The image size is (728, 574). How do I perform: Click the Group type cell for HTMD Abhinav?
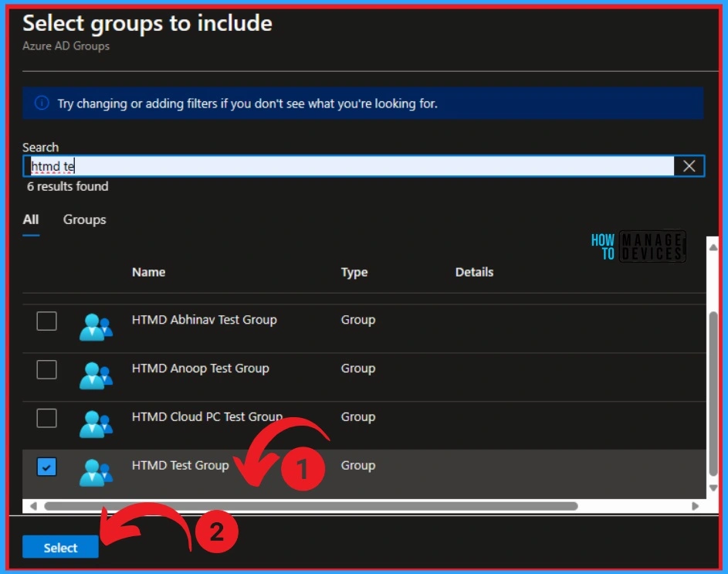(358, 320)
